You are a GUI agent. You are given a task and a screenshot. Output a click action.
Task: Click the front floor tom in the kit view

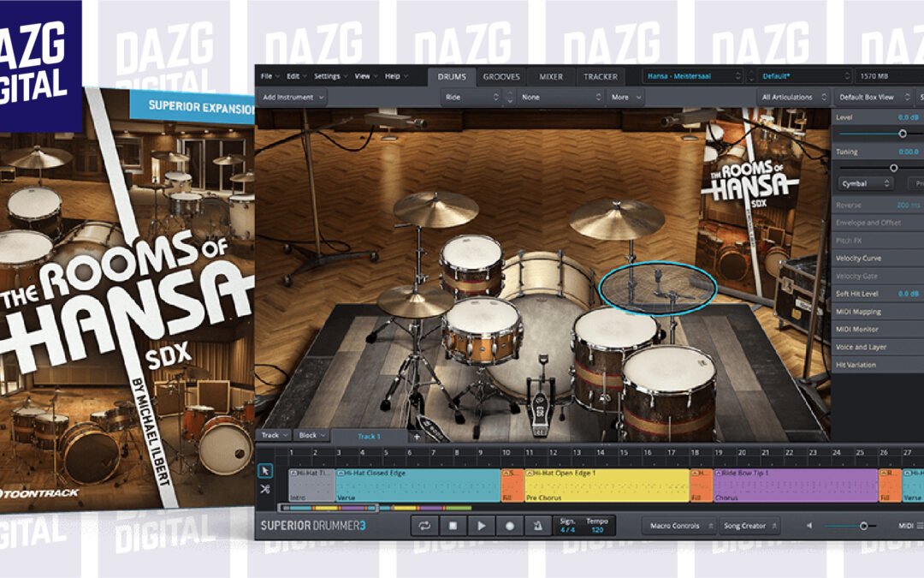(x=669, y=394)
